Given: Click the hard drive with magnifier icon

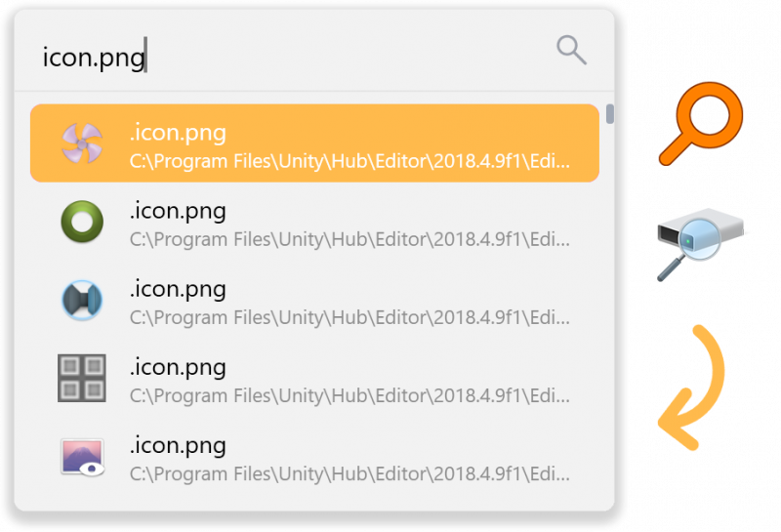Looking at the screenshot, I should [700, 244].
